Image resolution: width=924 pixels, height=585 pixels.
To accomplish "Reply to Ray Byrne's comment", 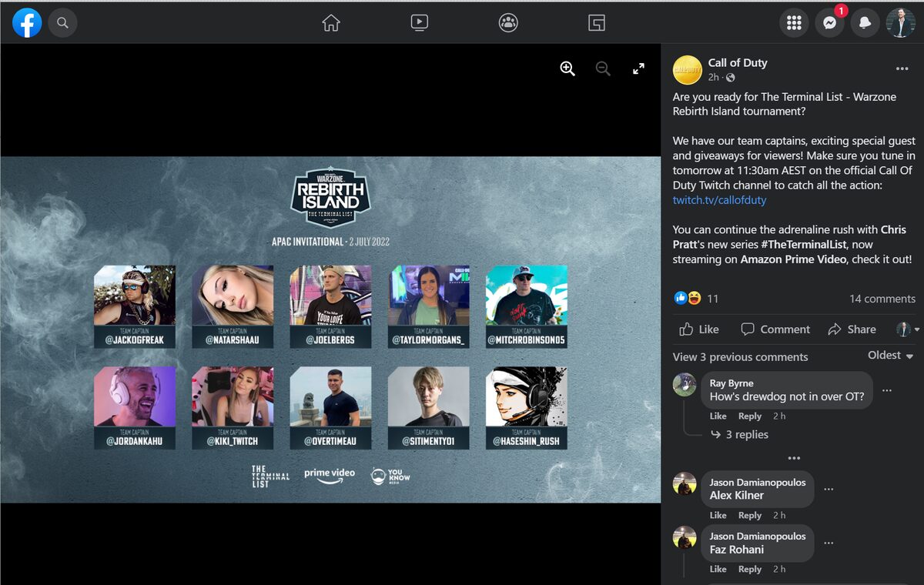I will [x=750, y=416].
